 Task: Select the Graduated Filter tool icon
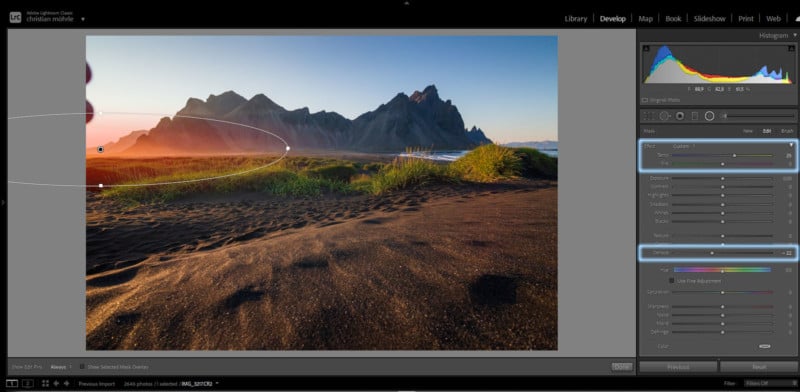pyautogui.click(x=694, y=116)
